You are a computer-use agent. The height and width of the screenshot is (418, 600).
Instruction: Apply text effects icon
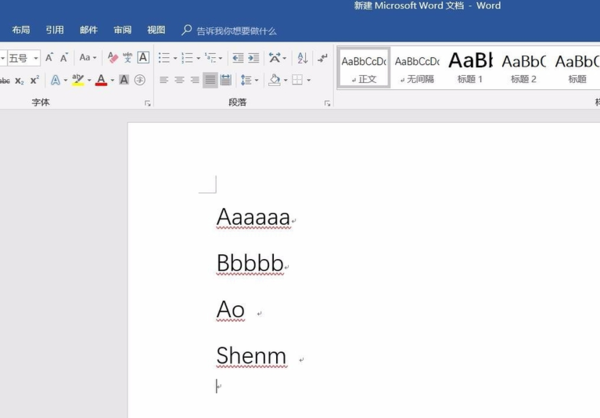tap(55, 80)
